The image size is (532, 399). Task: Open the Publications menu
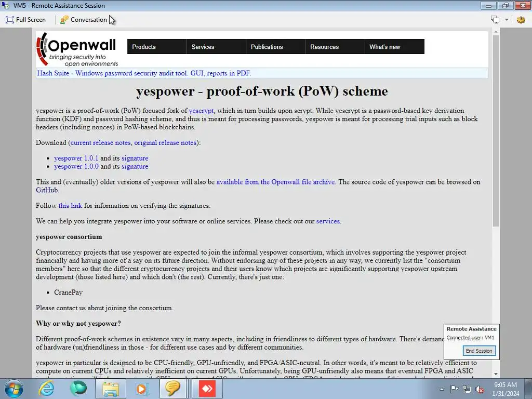pos(275,46)
